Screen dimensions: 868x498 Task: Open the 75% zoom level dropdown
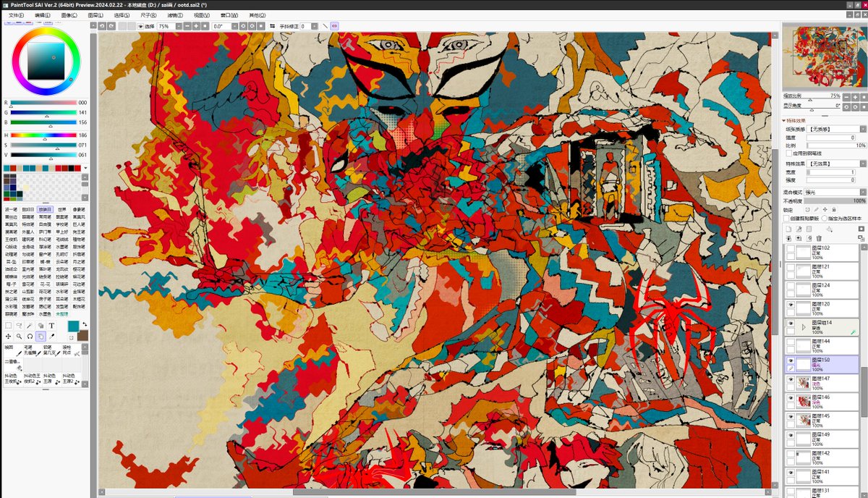pos(179,26)
